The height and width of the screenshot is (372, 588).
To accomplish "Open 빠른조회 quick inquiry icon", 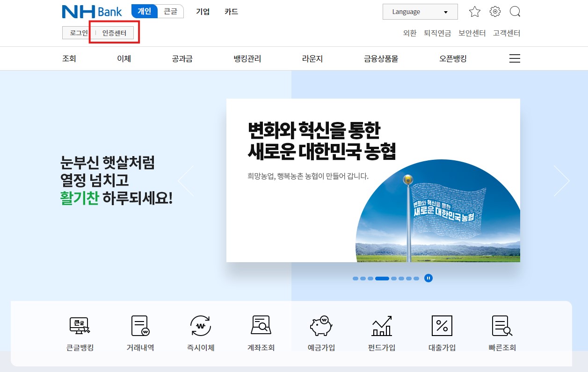I will click(x=502, y=332).
